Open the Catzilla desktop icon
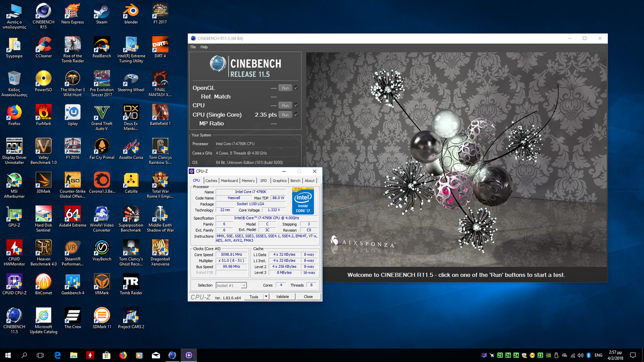Image resolution: width=644 pixels, height=362 pixels. click(131, 183)
